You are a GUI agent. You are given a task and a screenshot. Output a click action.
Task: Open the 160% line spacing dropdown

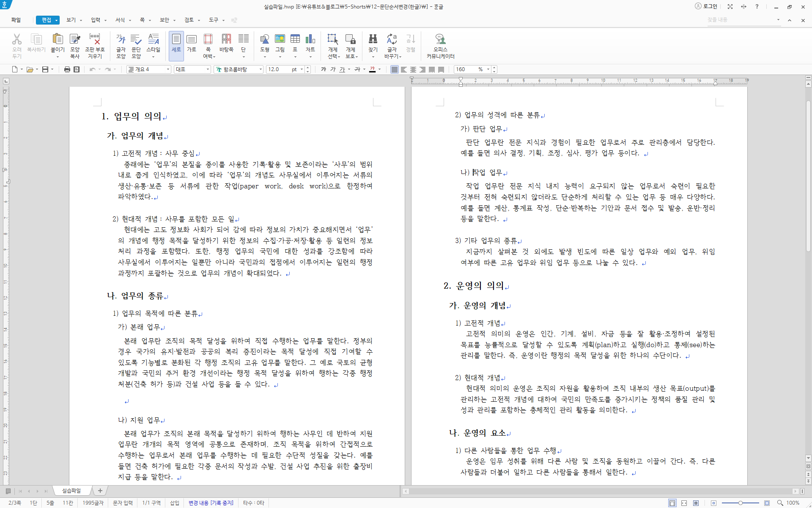(x=488, y=69)
